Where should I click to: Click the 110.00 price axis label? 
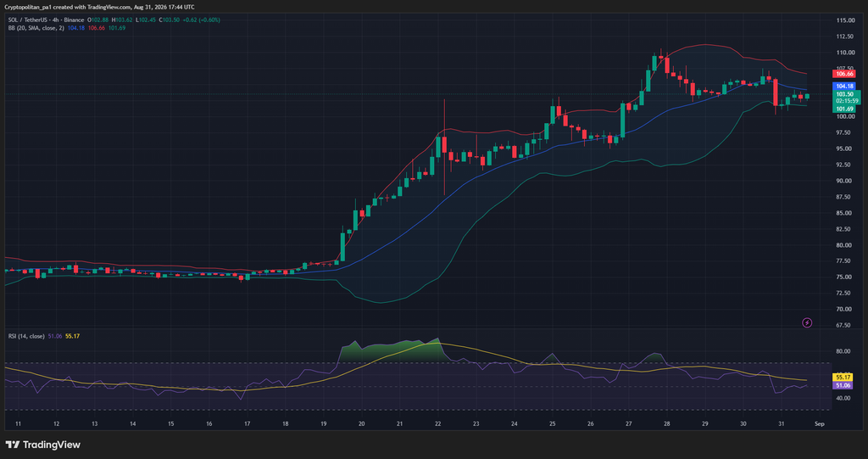845,52
